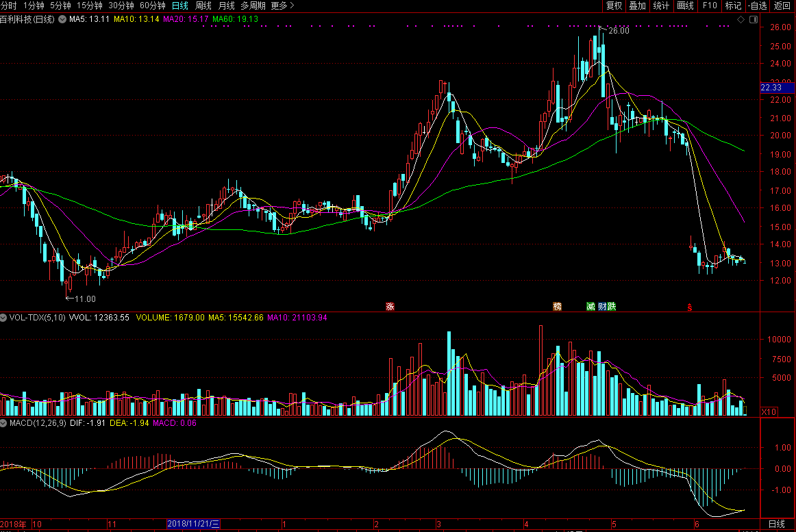
Task: Switch to 周线 weekly chart
Action: coord(203,5)
